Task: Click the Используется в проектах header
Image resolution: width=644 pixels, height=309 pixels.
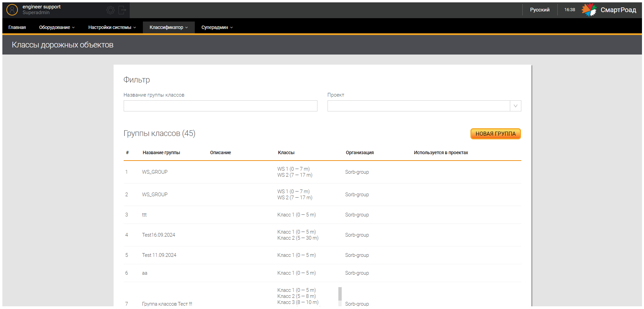Action: (x=441, y=152)
